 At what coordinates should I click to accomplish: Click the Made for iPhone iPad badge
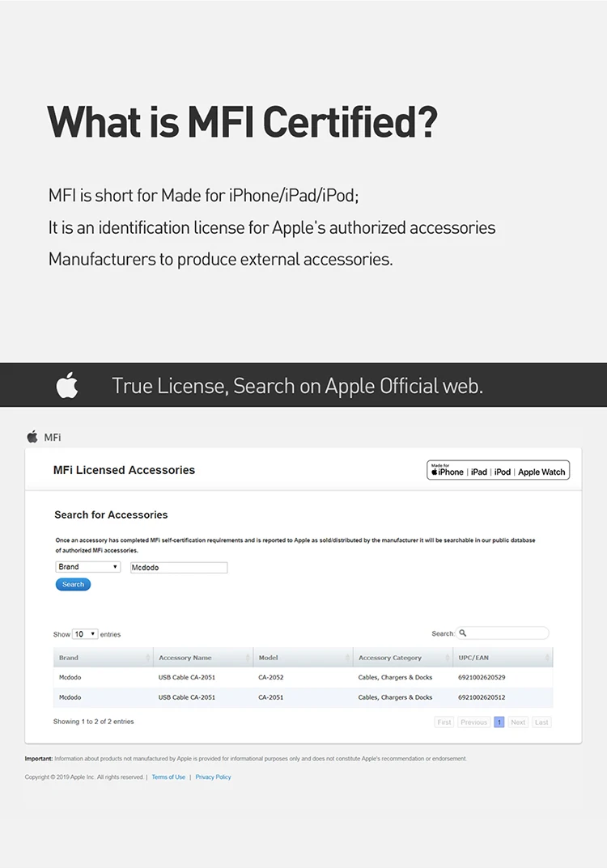click(498, 471)
